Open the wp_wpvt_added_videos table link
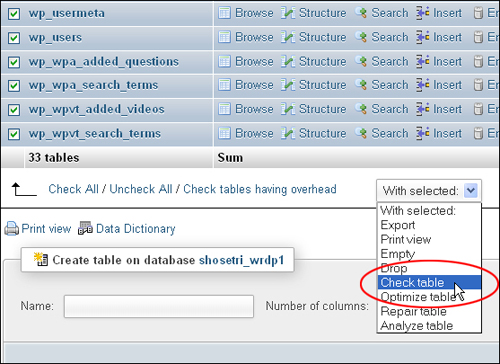 point(97,109)
